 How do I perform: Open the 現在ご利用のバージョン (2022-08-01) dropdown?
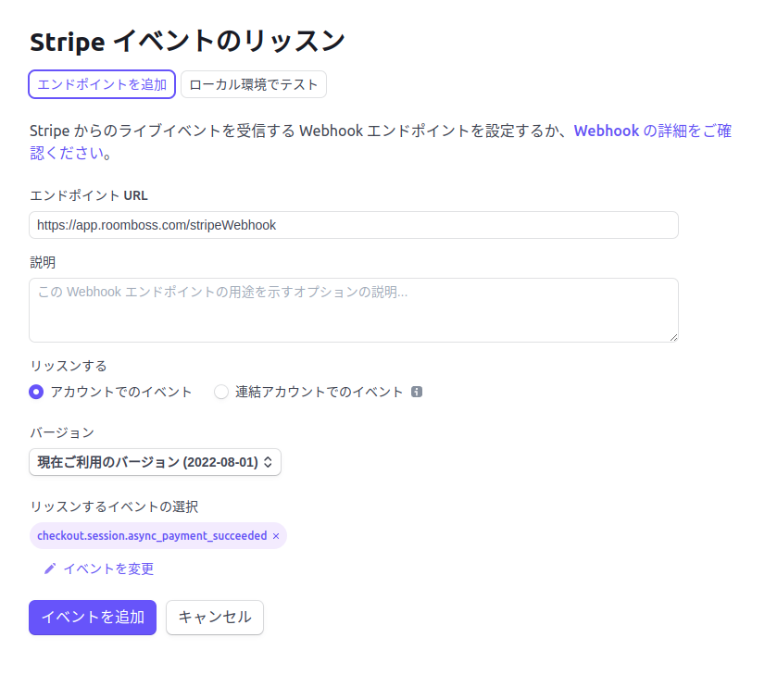[x=156, y=462]
